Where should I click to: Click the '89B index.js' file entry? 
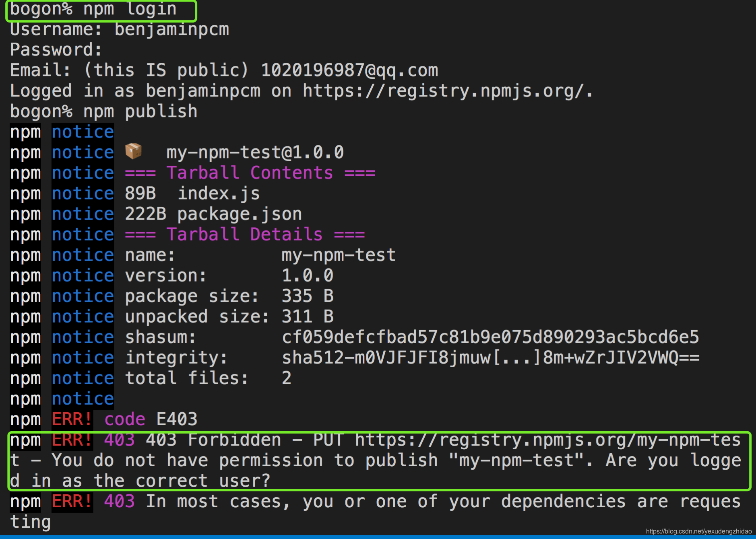(x=192, y=193)
